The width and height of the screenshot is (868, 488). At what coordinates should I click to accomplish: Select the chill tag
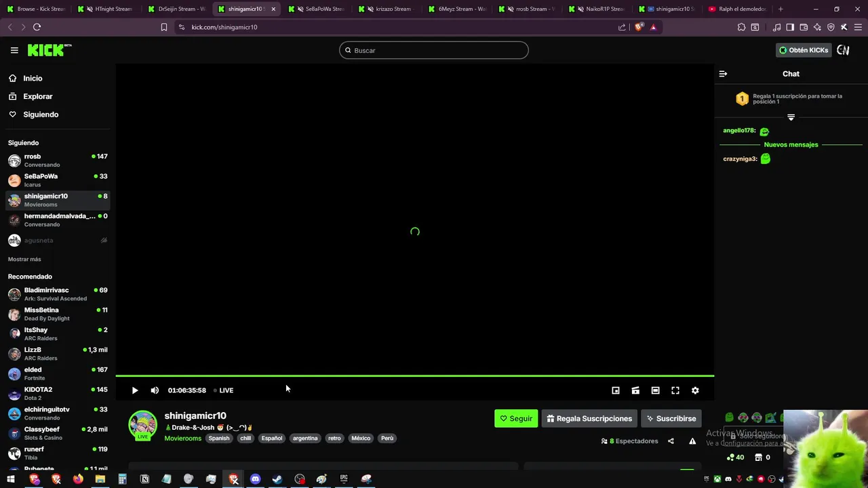245,439
